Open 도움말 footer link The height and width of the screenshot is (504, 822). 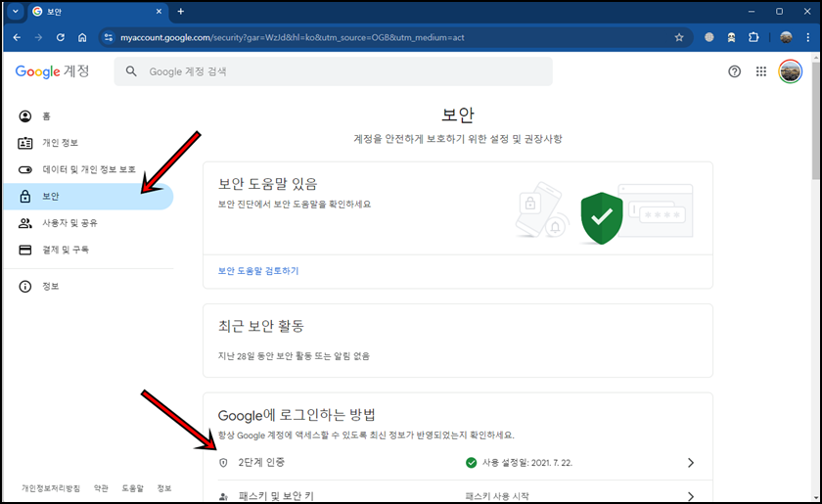coord(133,488)
